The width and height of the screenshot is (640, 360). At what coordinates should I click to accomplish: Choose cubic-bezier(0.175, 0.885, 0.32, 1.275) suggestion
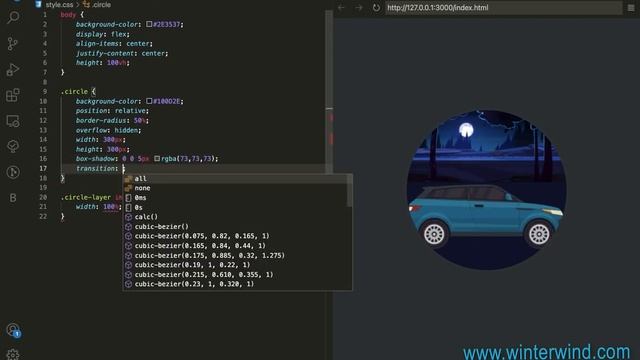pos(236,256)
